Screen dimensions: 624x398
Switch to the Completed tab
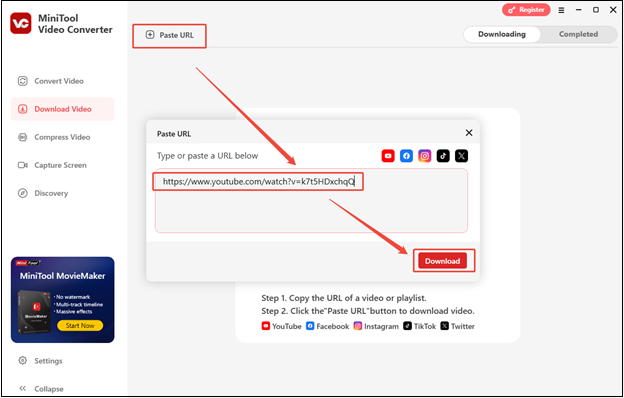[578, 34]
